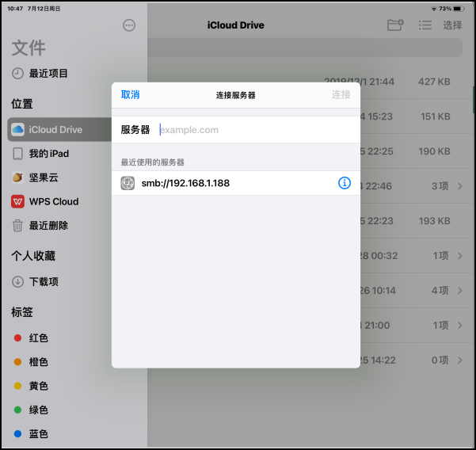The height and width of the screenshot is (450, 476).
Task: Create a new folder with toolbar icon
Action: (x=395, y=25)
